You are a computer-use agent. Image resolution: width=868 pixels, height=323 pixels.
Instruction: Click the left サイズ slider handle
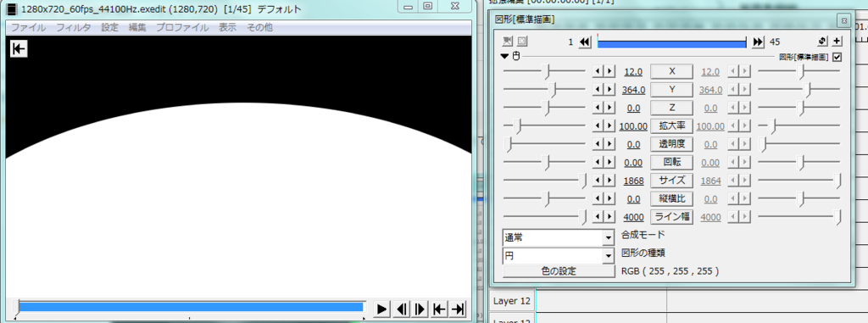click(x=583, y=181)
